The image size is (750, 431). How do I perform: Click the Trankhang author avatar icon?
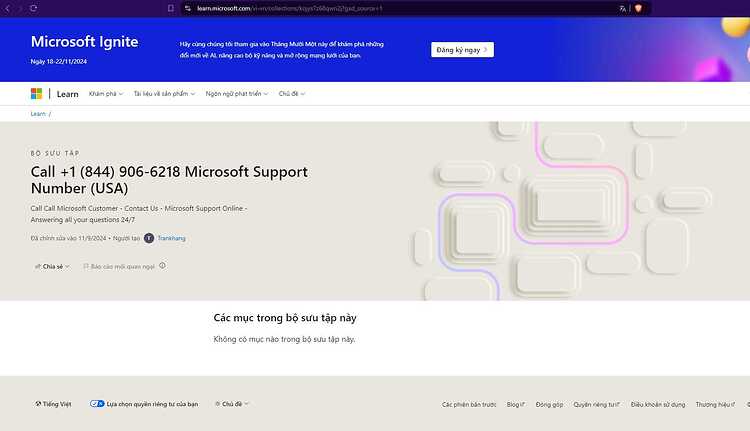[x=149, y=238]
